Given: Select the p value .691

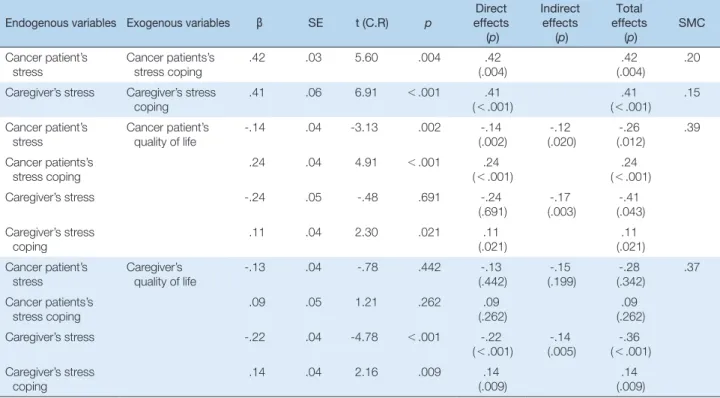Looking at the screenshot, I should [x=429, y=197].
